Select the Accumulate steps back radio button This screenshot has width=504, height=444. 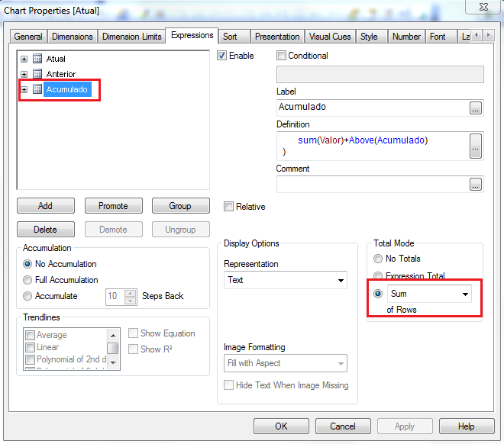[27, 296]
